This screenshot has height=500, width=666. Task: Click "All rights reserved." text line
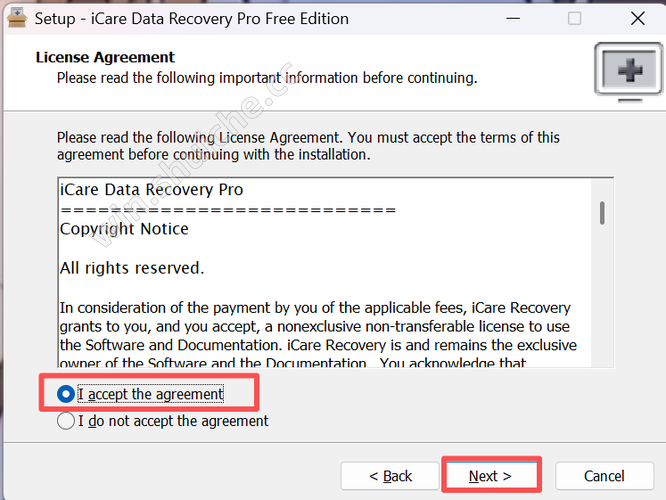click(x=132, y=268)
